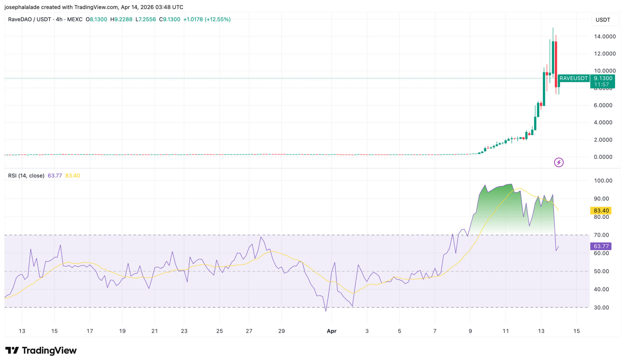Click the +1.0178 (+12.55%) change value
Image resolution: width=625 pixels, height=364 pixels.
point(207,20)
